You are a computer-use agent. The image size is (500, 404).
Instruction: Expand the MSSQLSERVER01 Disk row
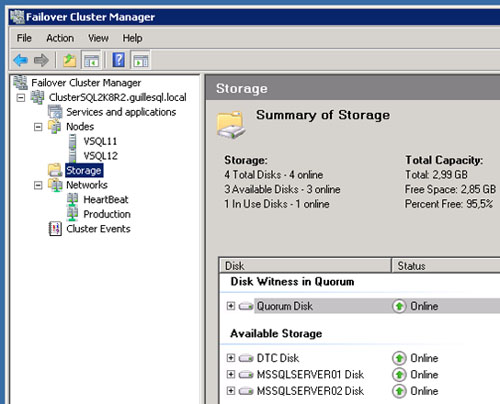coord(231,374)
